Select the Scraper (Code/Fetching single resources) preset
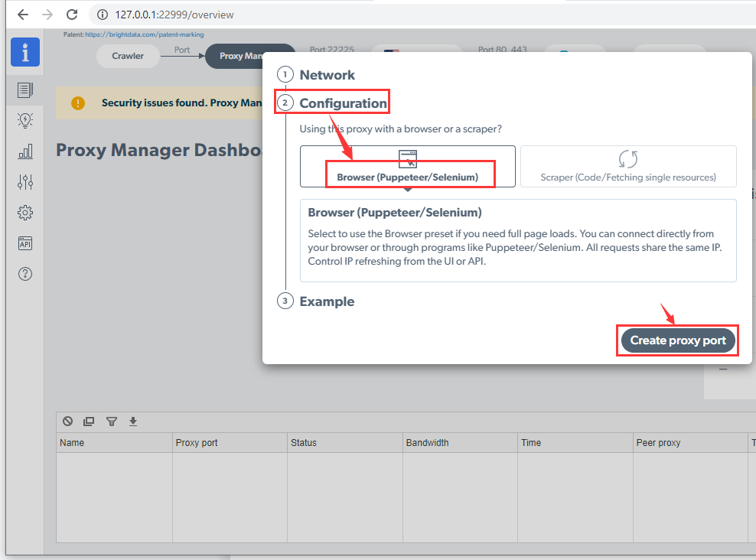 pos(628,167)
